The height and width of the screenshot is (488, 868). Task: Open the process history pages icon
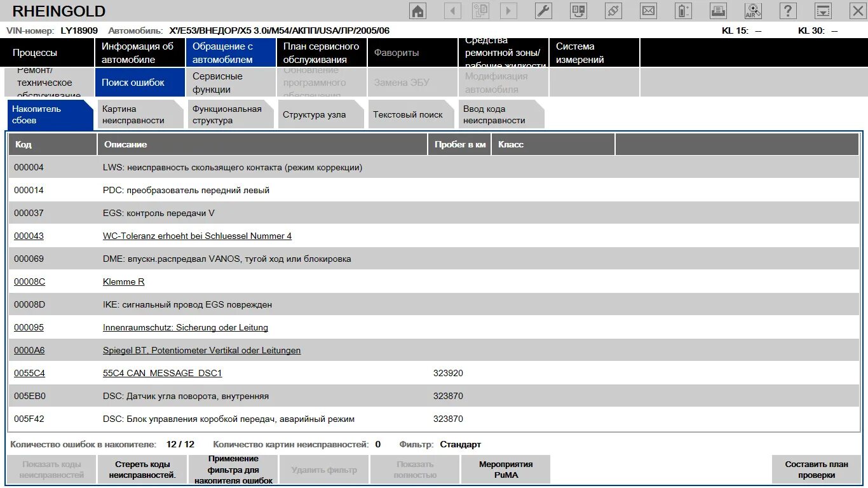[480, 11]
